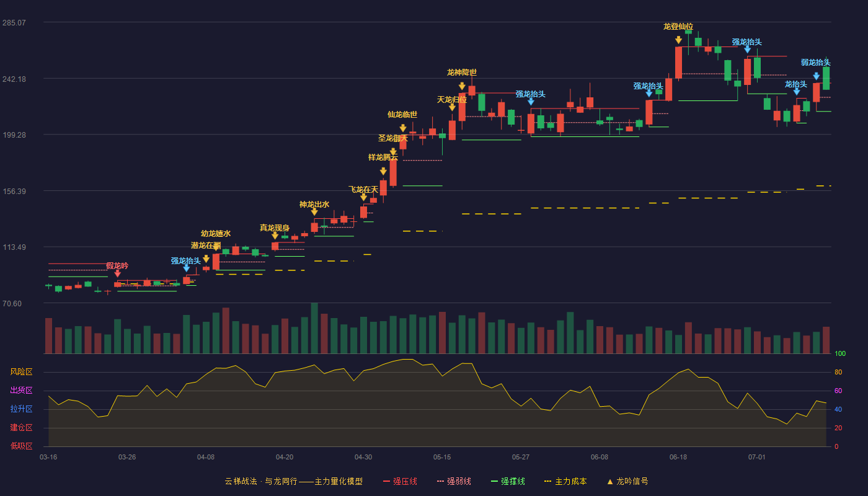
Task: Select the 真龙现身 signal arrow
Action: 275,236
